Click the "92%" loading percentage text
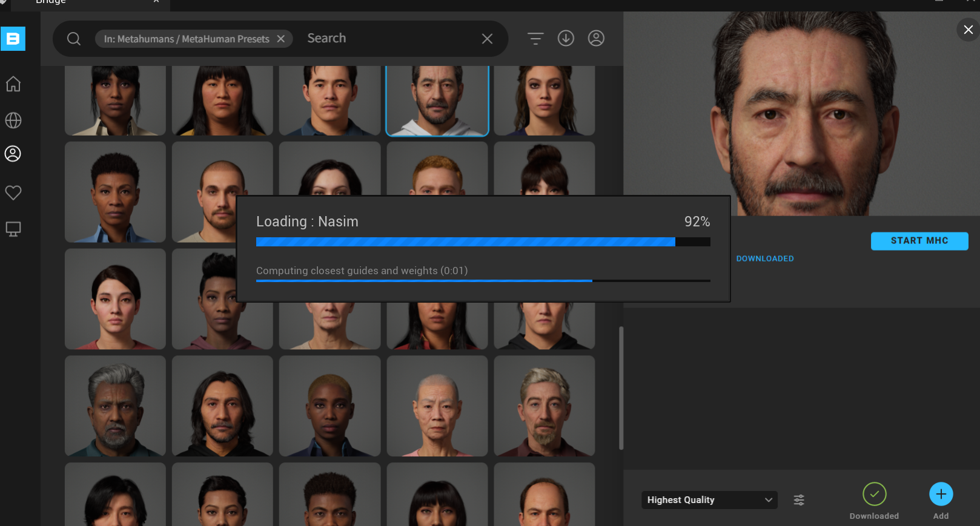This screenshot has width=980, height=526. 697,222
